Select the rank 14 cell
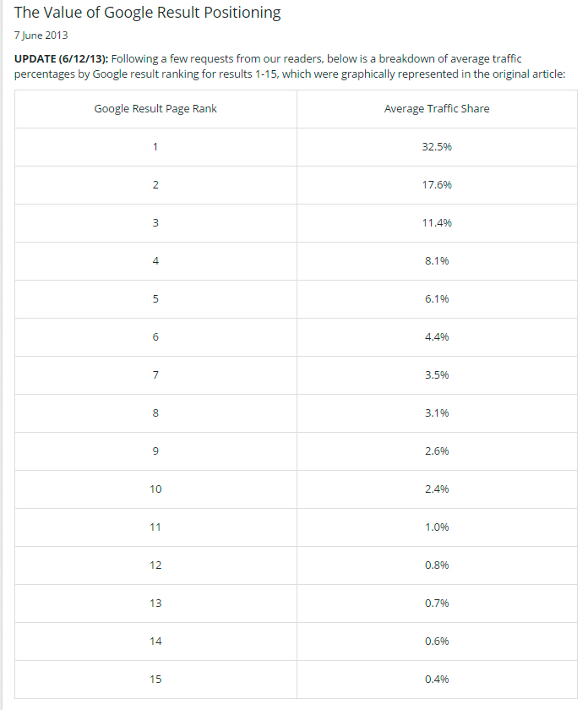The width and height of the screenshot is (588, 710). tap(155, 642)
